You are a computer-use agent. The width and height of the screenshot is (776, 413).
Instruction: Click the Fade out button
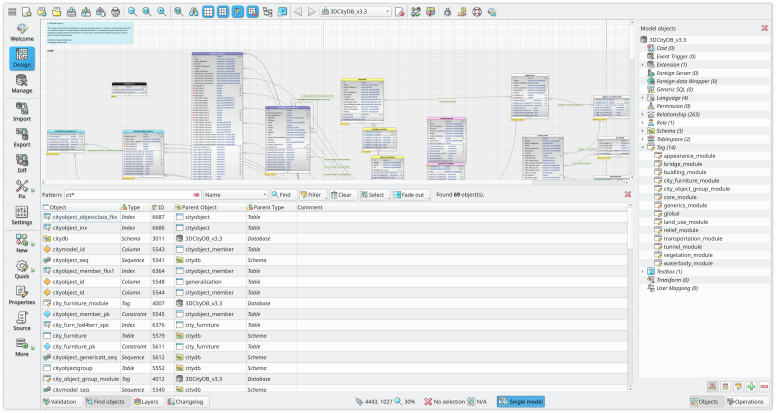(x=410, y=195)
